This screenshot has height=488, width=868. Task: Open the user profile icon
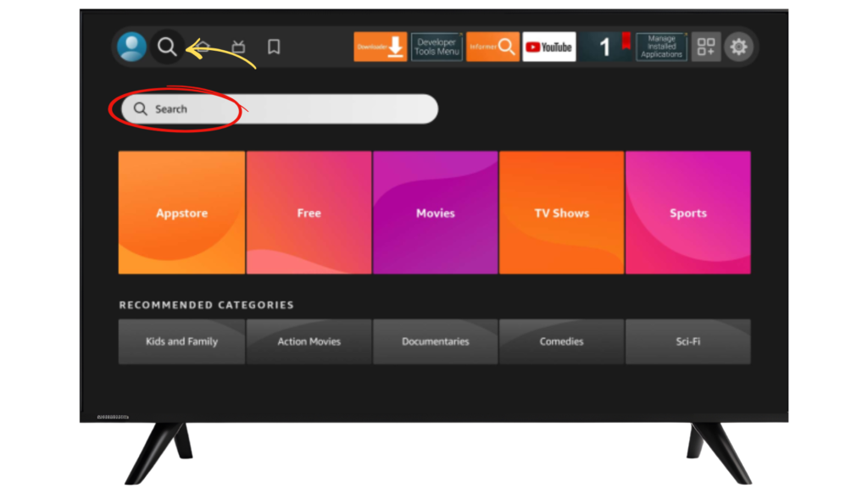(132, 47)
